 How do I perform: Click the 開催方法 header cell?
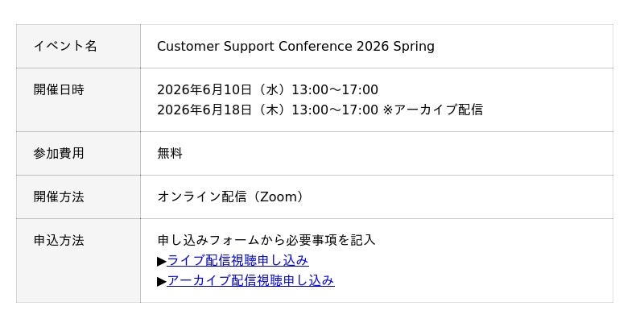point(59,197)
